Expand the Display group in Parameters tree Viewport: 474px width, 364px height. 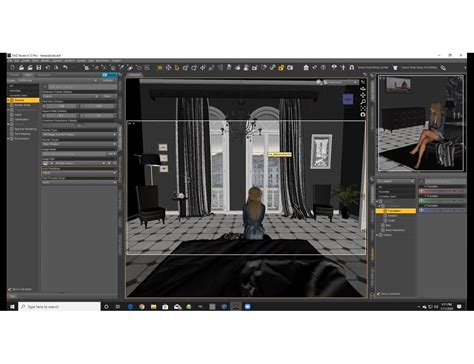click(378, 235)
